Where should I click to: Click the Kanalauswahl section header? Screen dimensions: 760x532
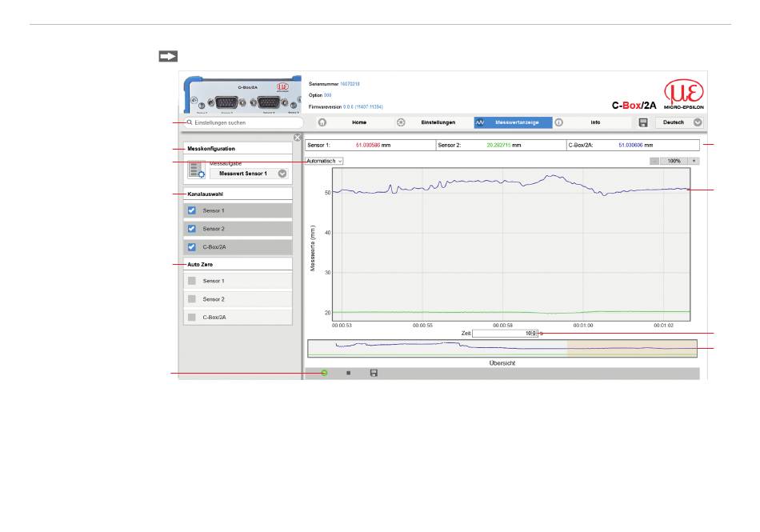point(238,194)
